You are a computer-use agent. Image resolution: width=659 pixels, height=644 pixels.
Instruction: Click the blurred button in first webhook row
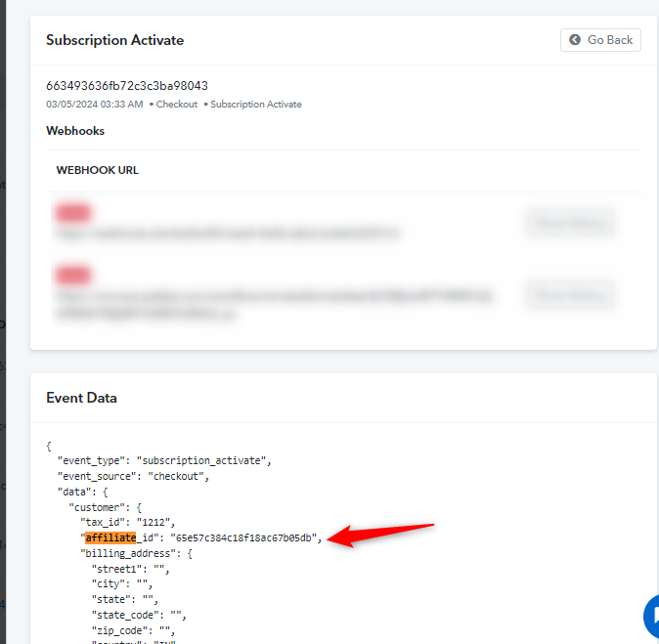[569, 223]
